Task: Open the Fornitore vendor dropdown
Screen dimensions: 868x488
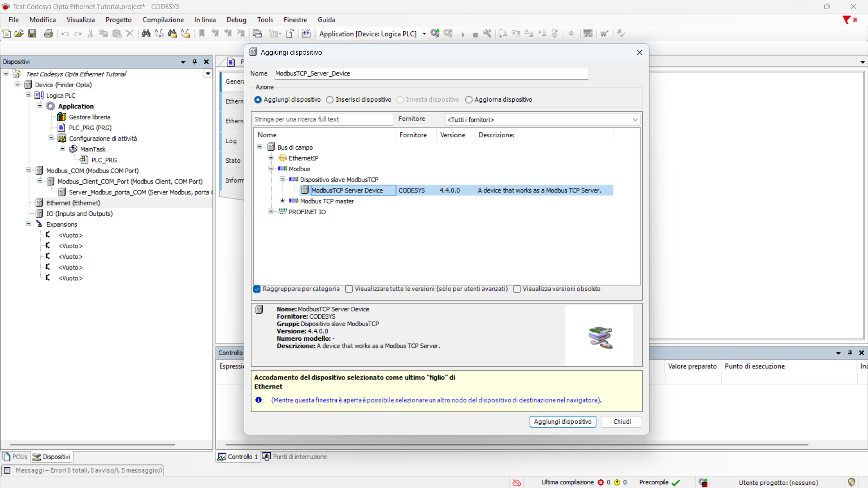Action: (542, 120)
